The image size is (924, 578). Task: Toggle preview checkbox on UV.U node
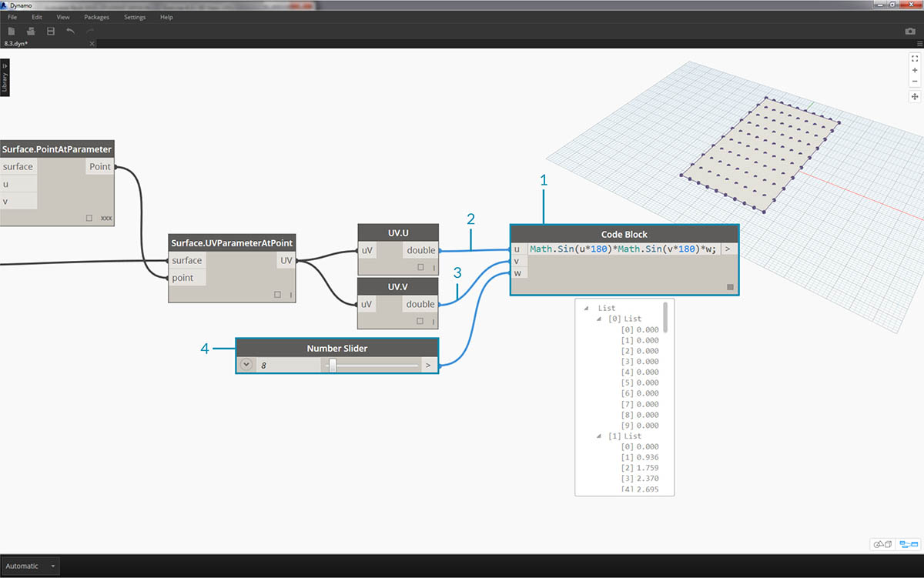[x=420, y=268]
